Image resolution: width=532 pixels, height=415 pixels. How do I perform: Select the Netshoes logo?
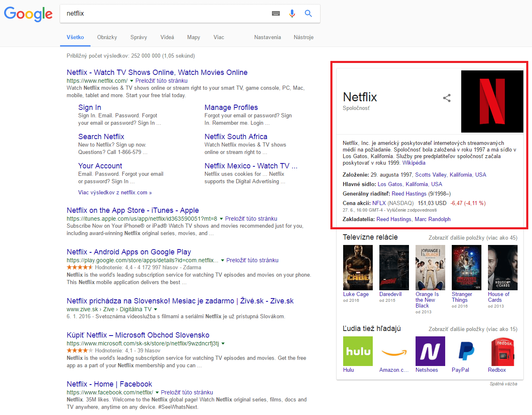point(430,351)
